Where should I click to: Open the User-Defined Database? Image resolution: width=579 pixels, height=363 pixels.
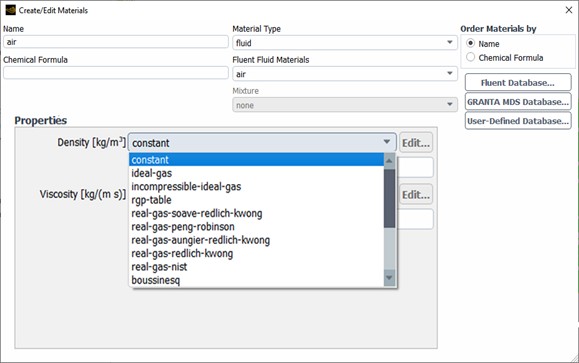click(518, 121)
